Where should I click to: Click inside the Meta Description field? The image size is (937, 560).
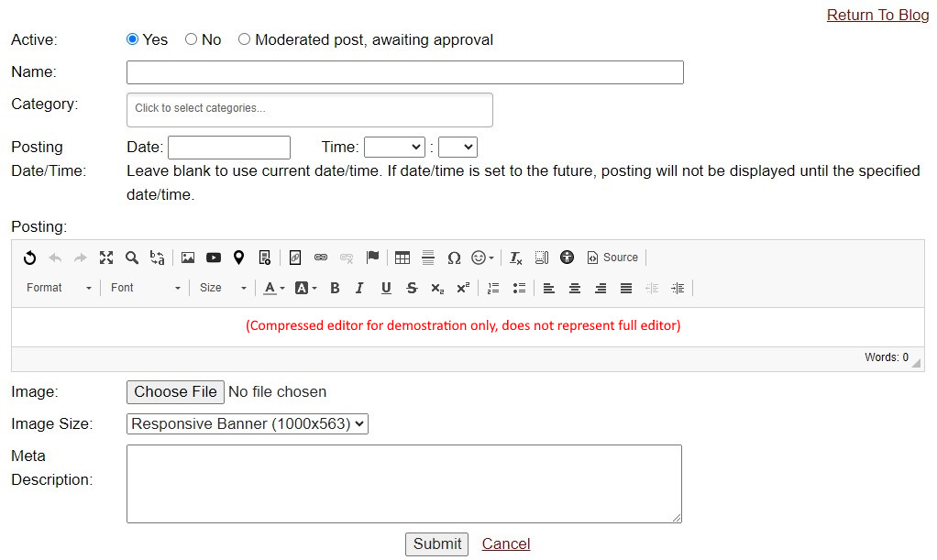(403, 481)
